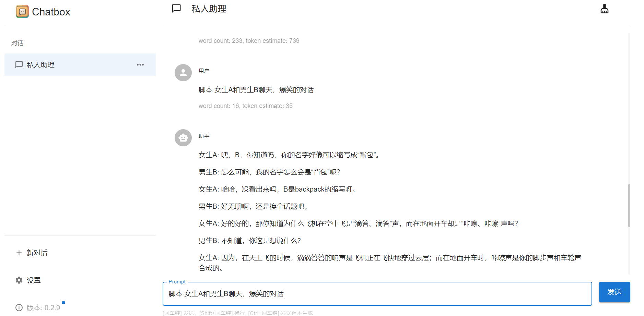The image size is (644, 316).
Task: Click the conversation icon in the sidebar list
Action: click(x=19, y=64)
